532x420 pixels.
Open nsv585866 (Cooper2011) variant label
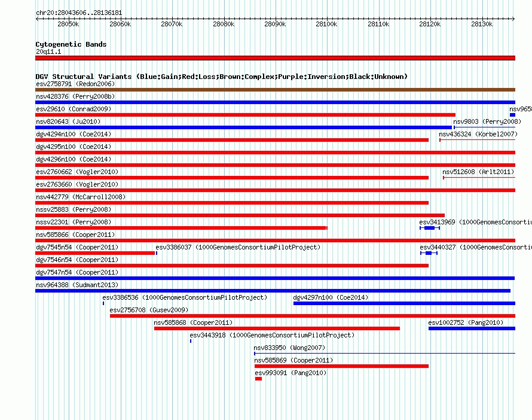75,235
